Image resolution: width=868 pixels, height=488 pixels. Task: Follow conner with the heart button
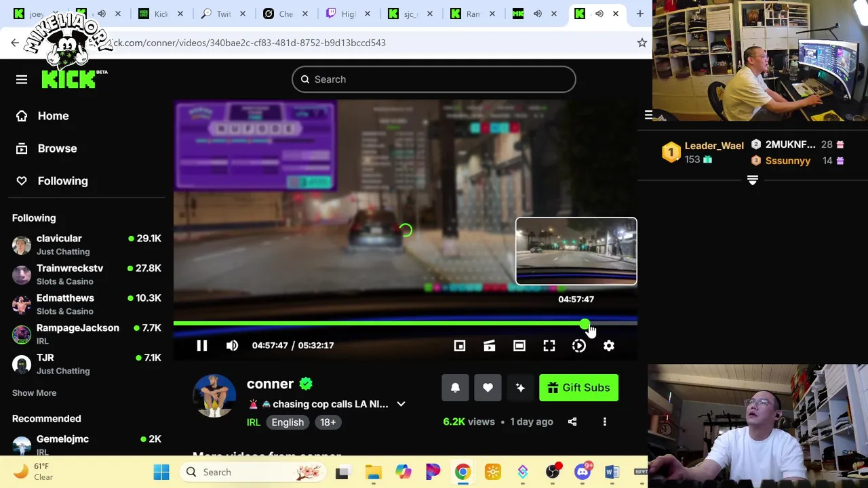point(488,388)
